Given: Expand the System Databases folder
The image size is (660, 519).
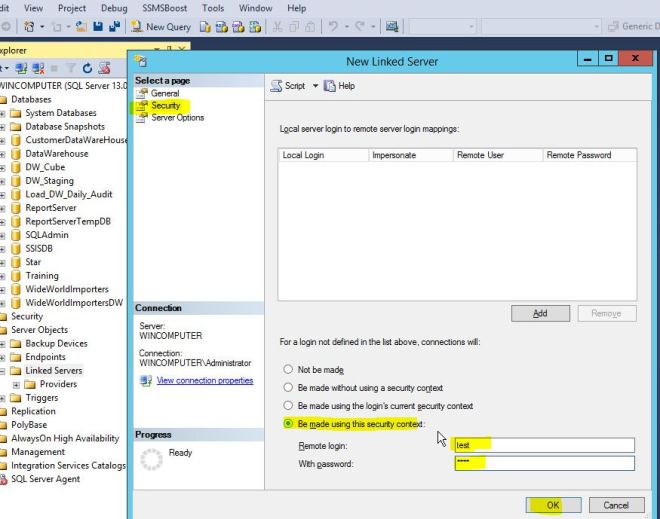Looking at the screenshot, I should click(x=3, y=113).
